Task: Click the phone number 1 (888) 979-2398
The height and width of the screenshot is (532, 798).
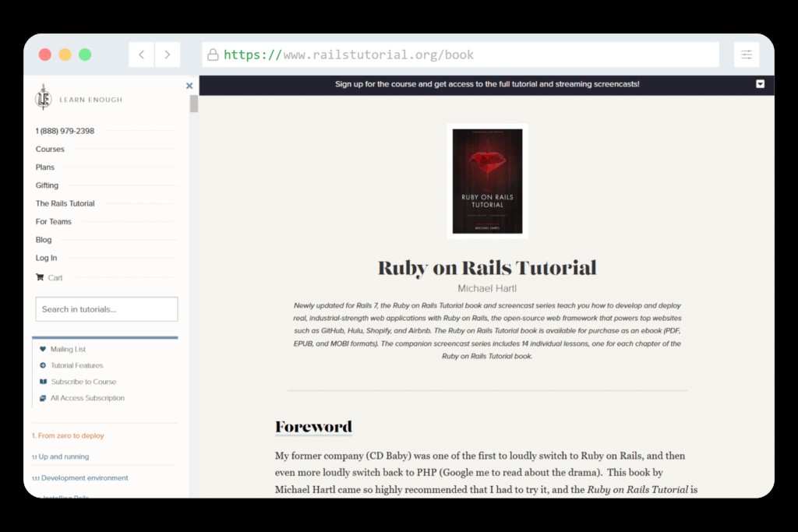Action: click(65, 131)
